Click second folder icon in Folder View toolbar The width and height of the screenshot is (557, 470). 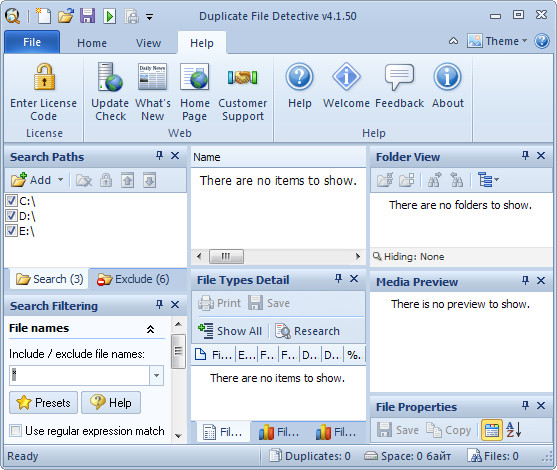pyautogui.click(x=407, y=180)
